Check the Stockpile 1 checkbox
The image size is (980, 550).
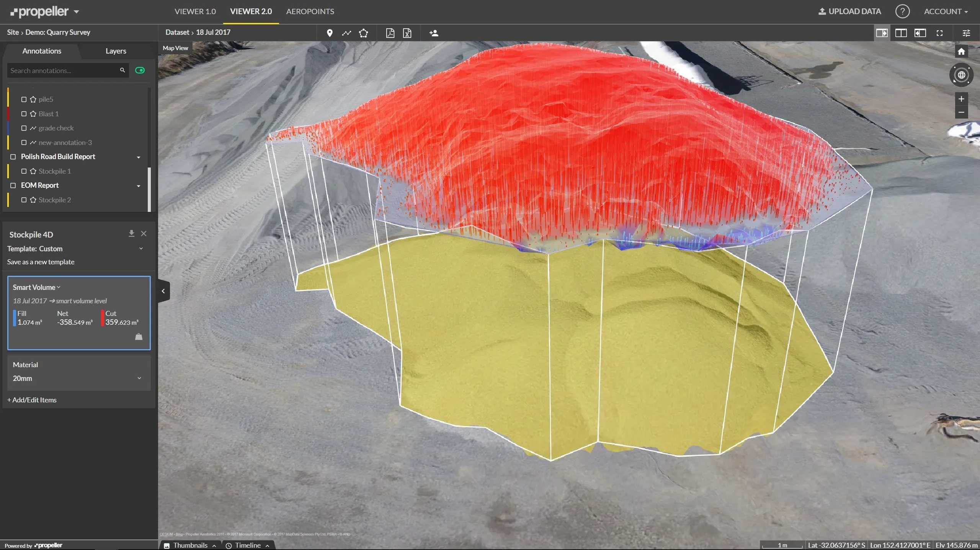pos(24,171)
